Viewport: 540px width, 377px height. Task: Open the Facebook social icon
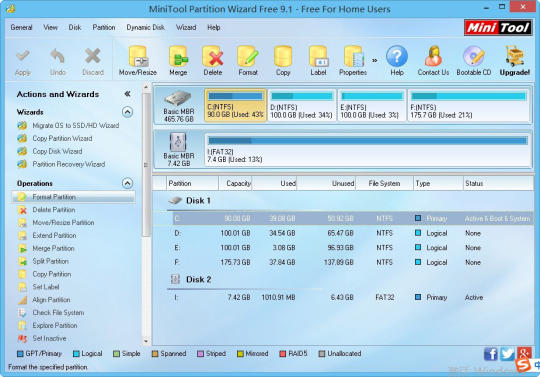pos(491,354)
